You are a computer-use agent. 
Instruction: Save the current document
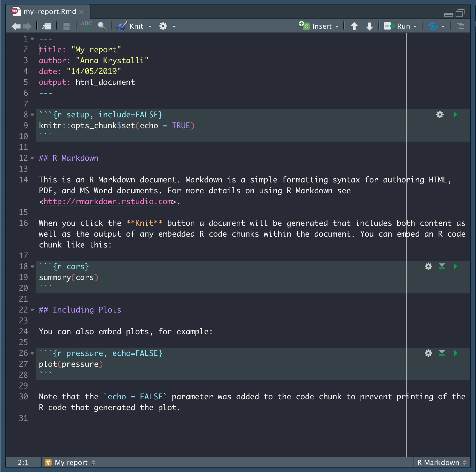pyautogui.click(x=66, y=26)
